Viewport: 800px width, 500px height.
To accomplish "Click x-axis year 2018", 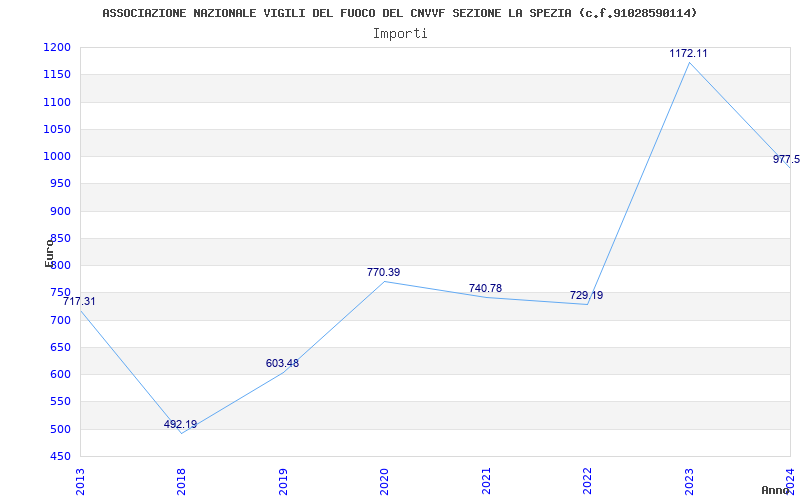I will click(182, 481).
